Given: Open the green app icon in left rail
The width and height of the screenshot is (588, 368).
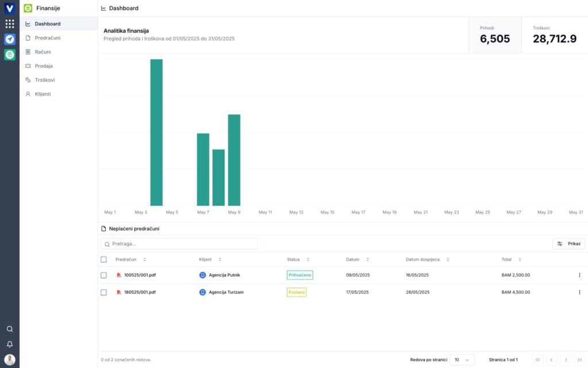Looking at the screenshot, I should click(x=10, y=55).
